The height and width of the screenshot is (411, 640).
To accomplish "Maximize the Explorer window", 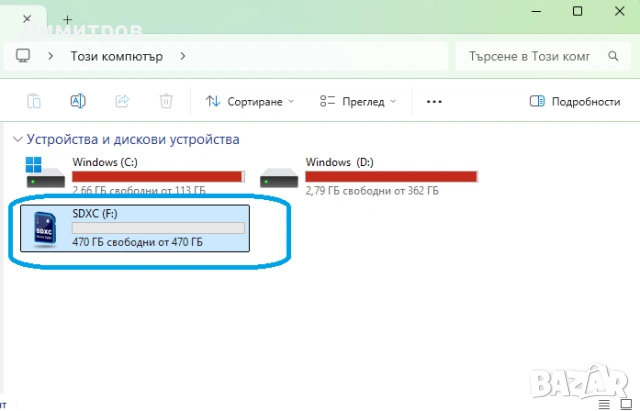I will [x=577, y=11].
